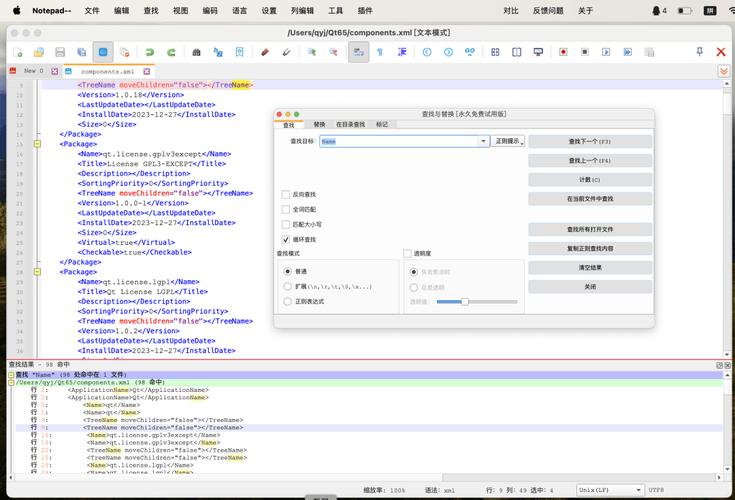Open the 正则提示 dropdown
735x500 pixels.
pos(508,142)
